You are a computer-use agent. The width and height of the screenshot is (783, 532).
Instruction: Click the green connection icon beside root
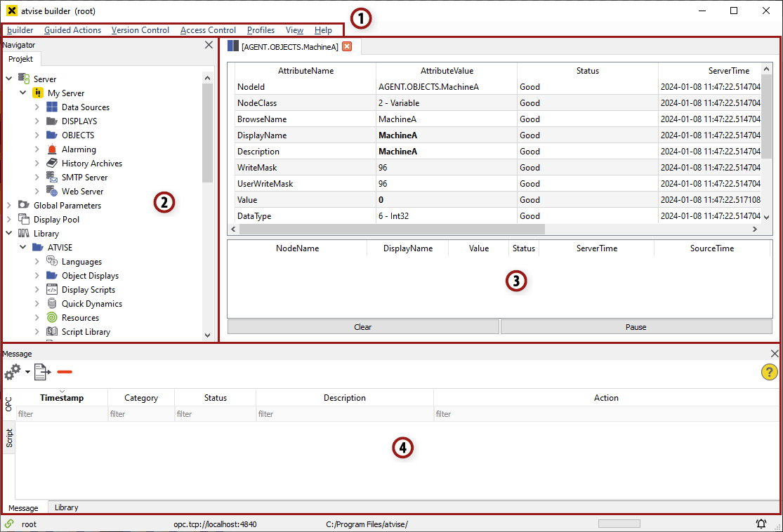[x=8, y=524]
